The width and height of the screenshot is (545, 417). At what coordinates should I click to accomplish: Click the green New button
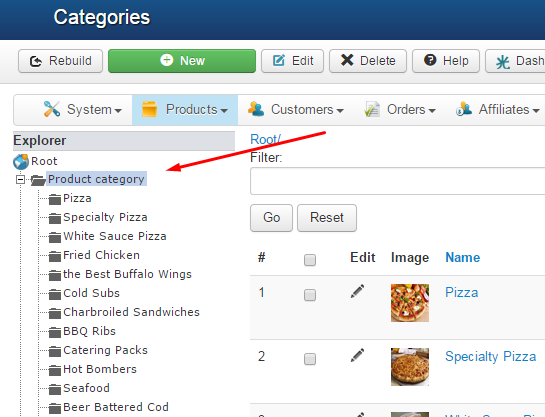pyautogui.click(x=182, y=61)
